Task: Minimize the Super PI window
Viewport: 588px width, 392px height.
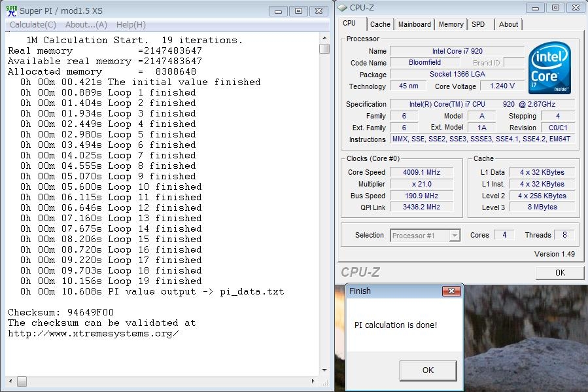Action: [x=278, y=10]
